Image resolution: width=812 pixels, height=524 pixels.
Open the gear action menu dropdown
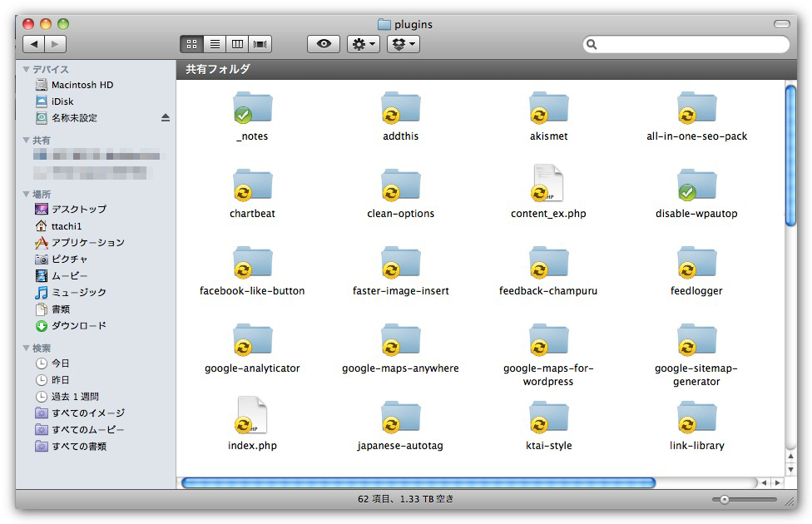click(x=363, y=44)
